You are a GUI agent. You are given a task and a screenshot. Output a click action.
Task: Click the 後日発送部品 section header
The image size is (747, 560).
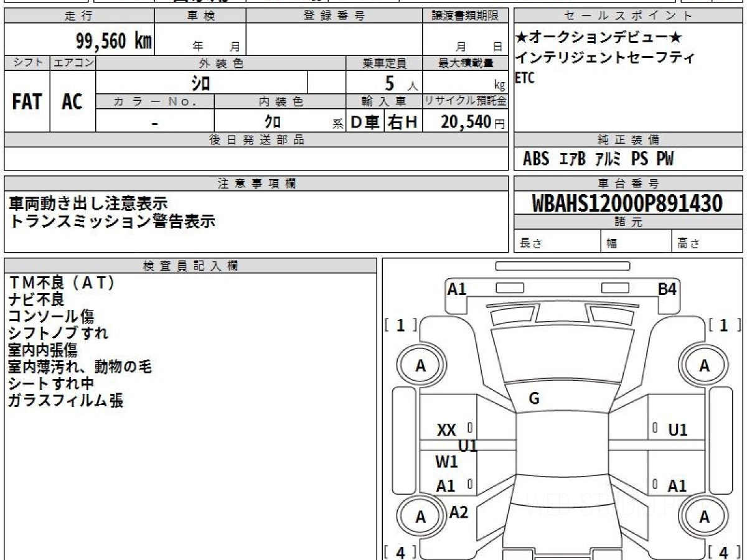256,140
